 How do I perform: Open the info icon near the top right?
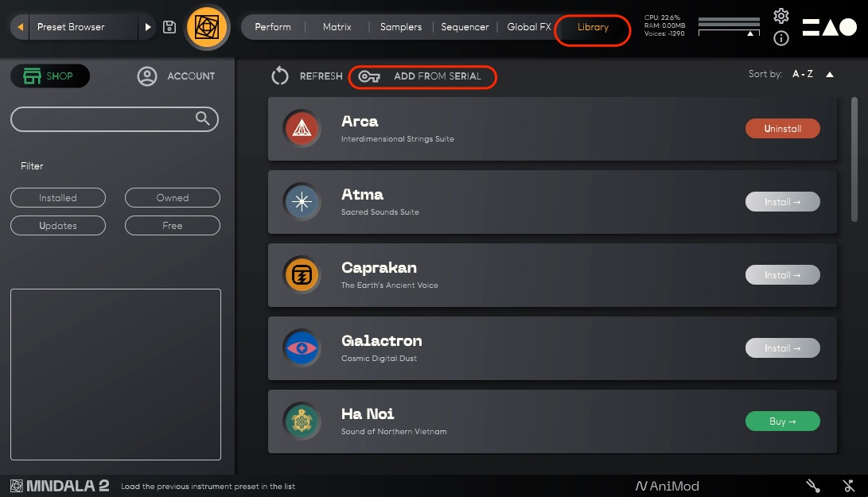(781, 38)
